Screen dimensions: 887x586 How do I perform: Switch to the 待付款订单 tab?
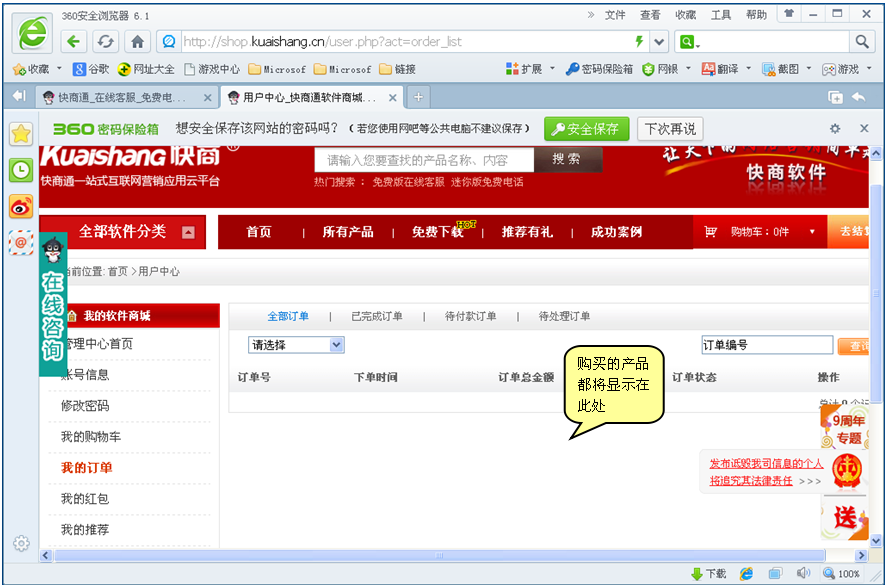(x=470, y=316)
